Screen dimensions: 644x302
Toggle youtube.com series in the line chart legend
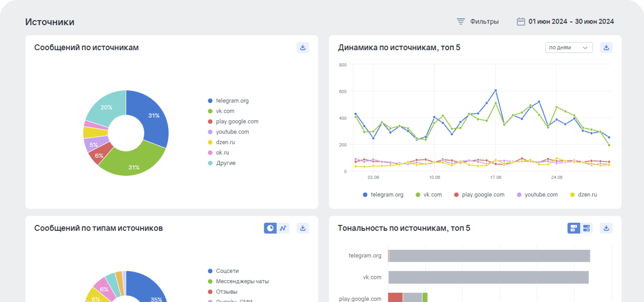pos(537,195)
